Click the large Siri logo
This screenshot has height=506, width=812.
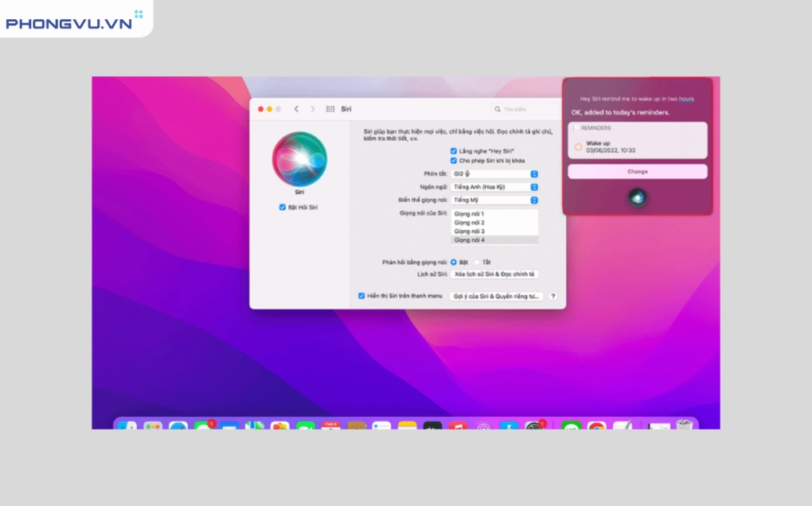tap(299, 158)
